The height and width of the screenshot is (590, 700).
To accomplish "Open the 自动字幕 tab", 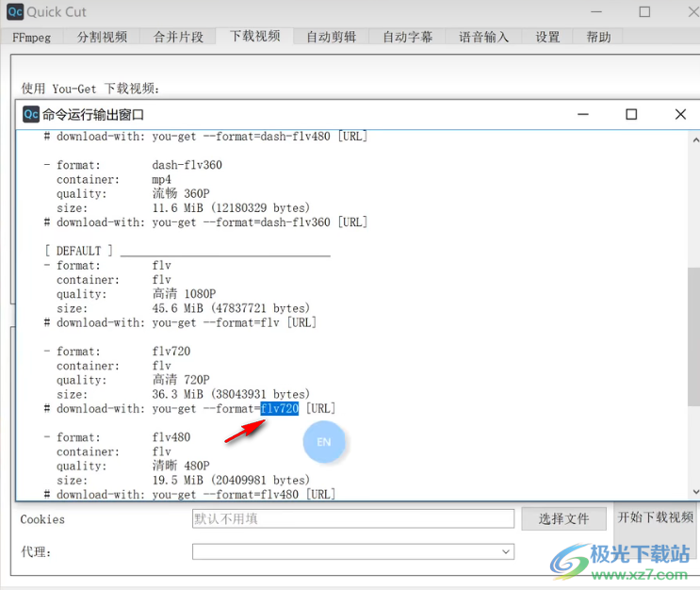I will [408, 37].
